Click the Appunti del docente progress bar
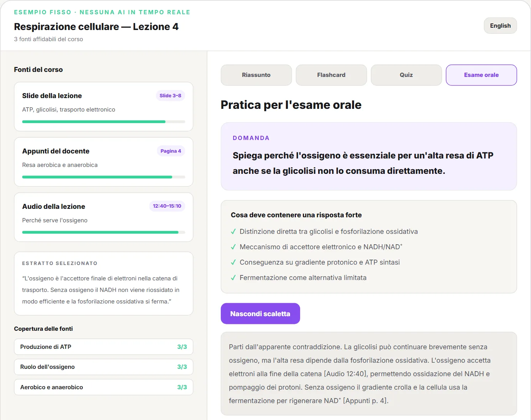Screen dimensions: 531x420 (x=104, y=177)
